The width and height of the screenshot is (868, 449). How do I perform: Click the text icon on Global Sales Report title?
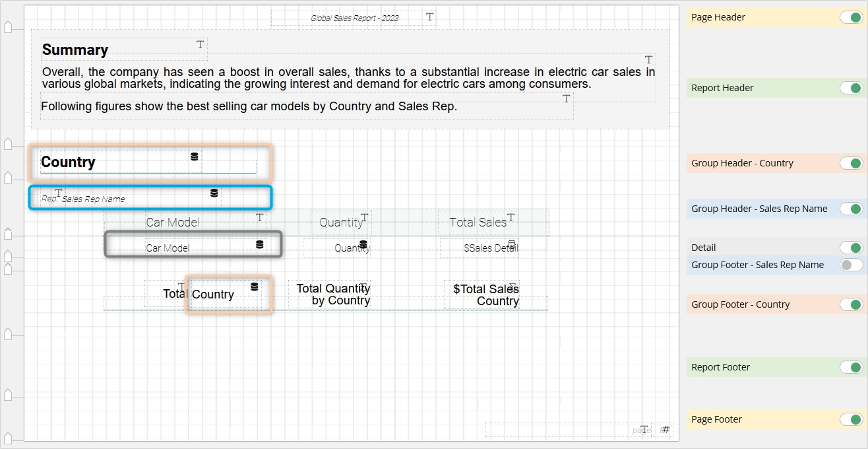click(430, 17)
